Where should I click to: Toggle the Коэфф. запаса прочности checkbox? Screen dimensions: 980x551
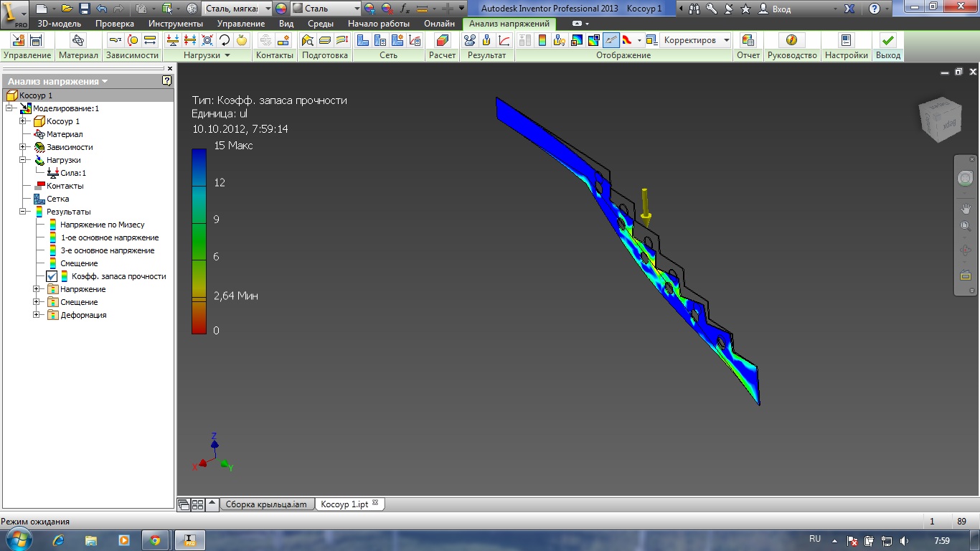pos(52,276)
